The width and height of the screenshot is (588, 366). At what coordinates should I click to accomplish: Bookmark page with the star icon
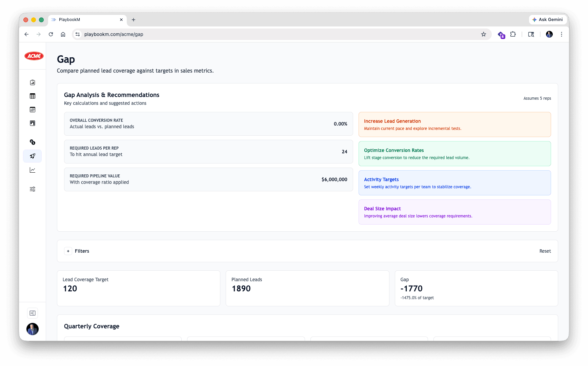pos(484,34)
